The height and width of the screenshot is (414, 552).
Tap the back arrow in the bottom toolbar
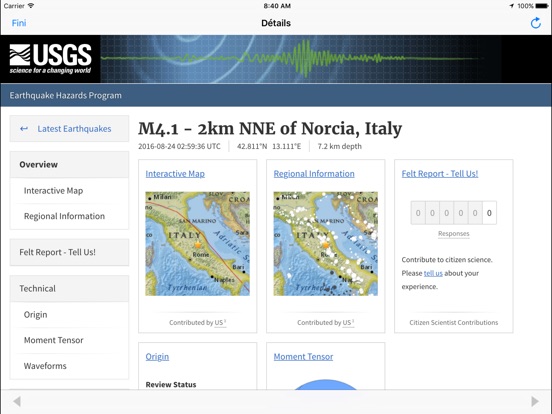point(17,401)
